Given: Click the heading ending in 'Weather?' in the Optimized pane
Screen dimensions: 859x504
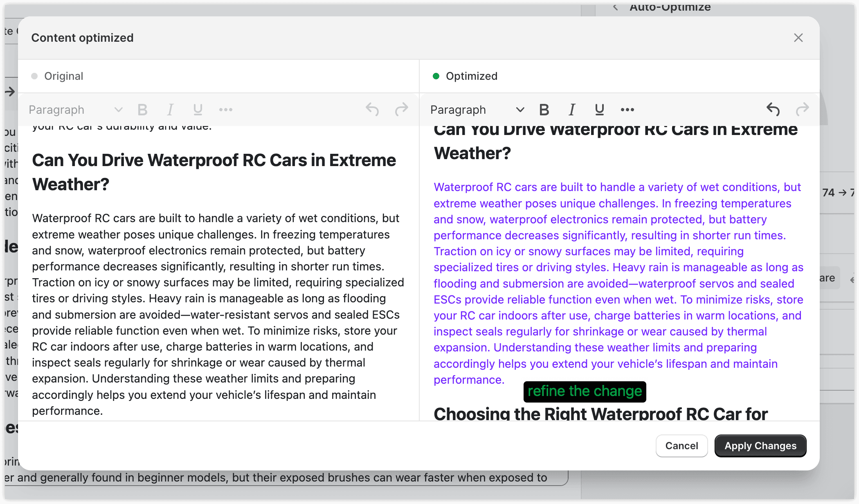Looking at the screenshot, I should 616,142.
